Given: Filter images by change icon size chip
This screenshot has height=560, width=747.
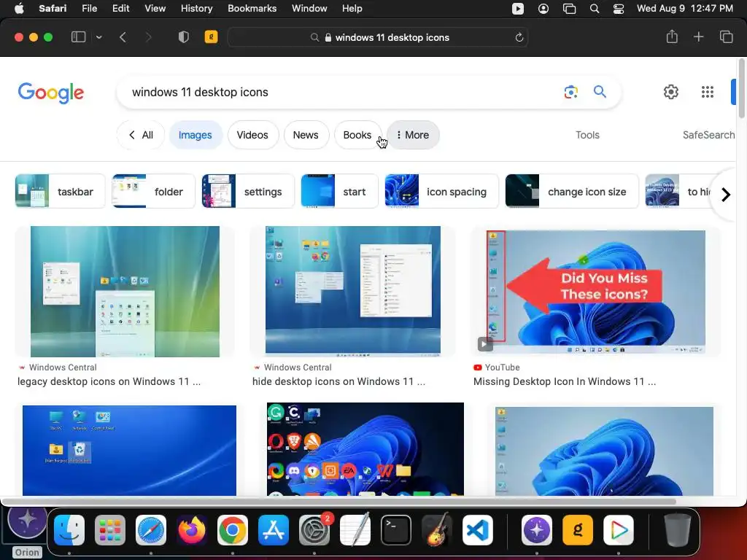Looking at the screenshot, I should pos(572,191).
